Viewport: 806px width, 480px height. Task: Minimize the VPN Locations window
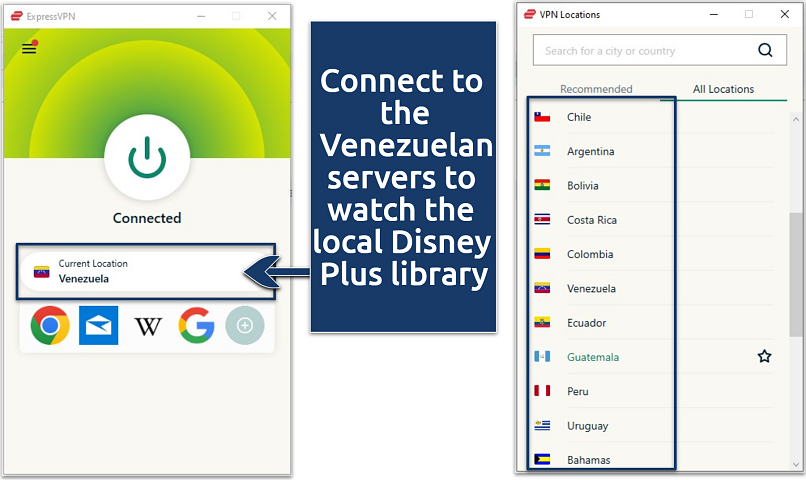pos(713,14)
